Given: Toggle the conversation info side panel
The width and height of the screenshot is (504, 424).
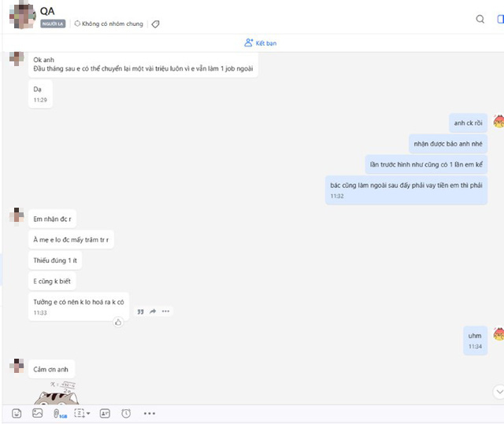Looking at the screenshot, I should click(500, 19).
